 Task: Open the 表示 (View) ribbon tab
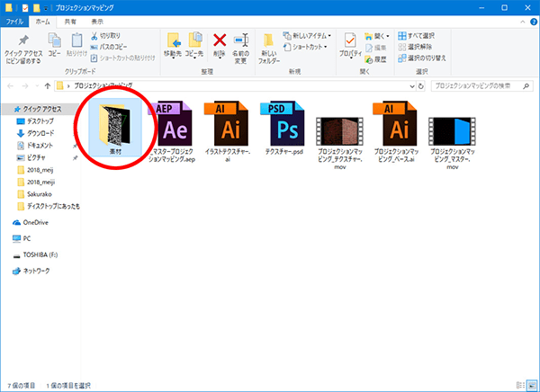click(96, 21)
